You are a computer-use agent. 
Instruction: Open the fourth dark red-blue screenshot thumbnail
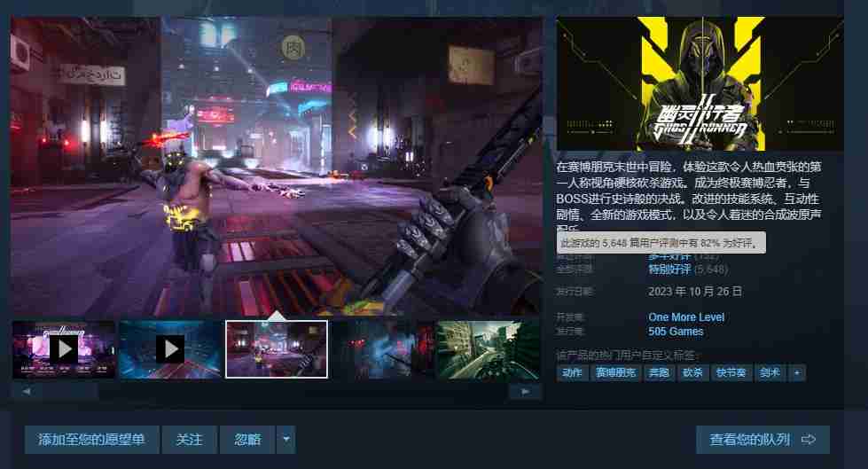[x=382, y=349]
